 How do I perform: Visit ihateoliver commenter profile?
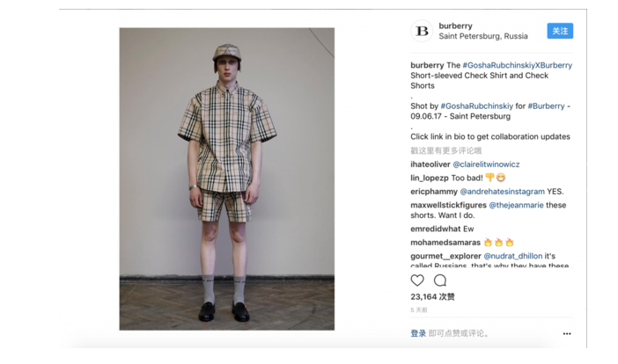click(x=430, y=164)
